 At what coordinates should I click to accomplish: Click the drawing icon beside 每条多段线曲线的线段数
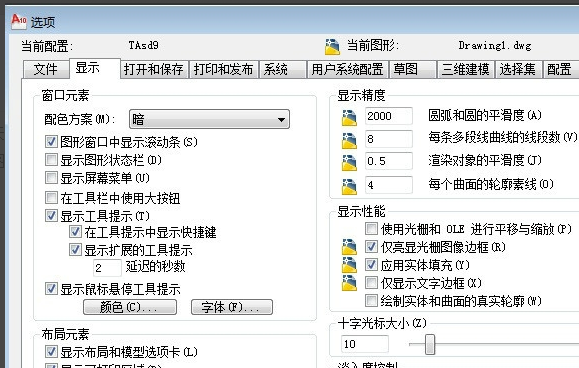pos(349,141)
